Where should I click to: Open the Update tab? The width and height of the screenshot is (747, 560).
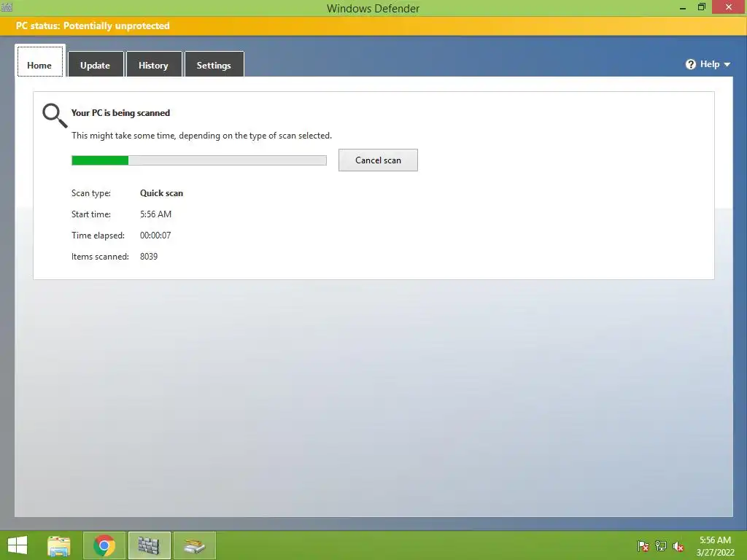(96, 64)
